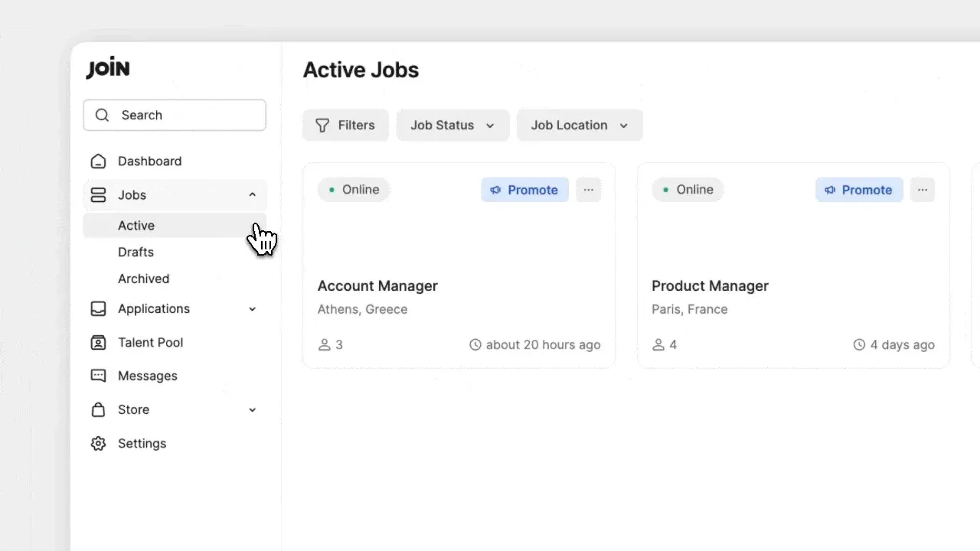
Task: Click applicants icon on Product Manager card
Action: tap(658, 345)
